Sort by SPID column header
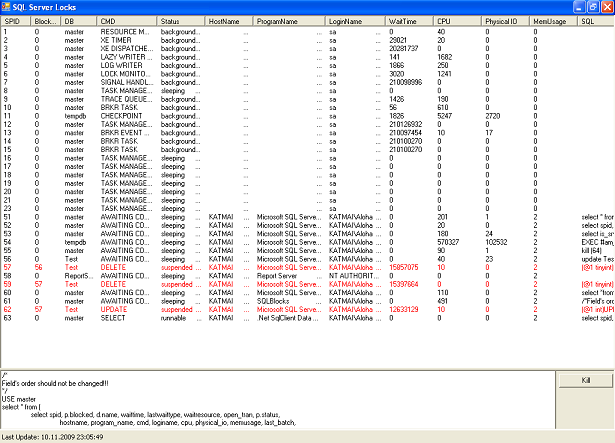 click(x=16, y=21)
